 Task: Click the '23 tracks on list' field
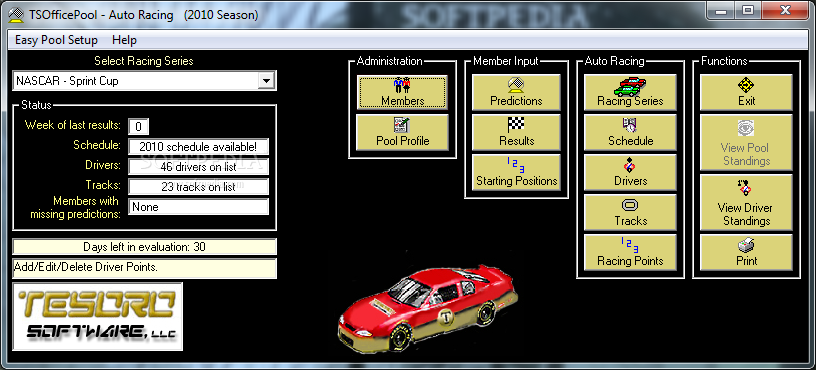pos(198,186)
